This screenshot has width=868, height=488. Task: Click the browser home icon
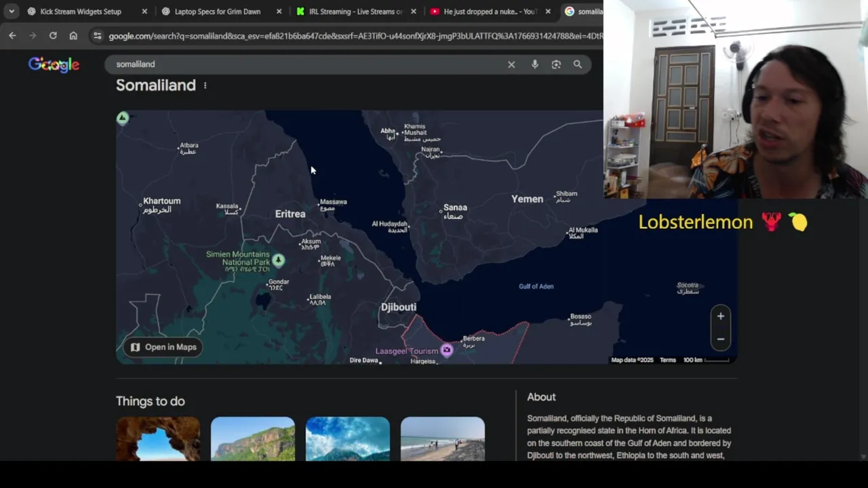click(x=73, y=35)
